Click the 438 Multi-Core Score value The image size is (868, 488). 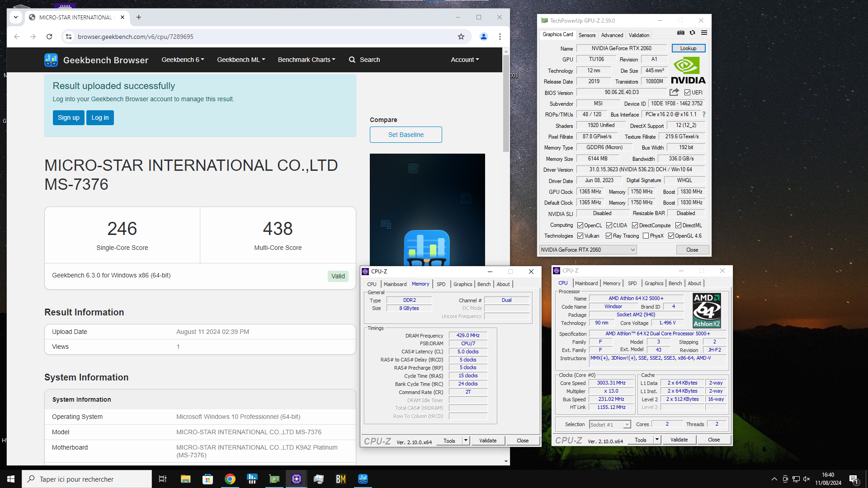[278, 229]
